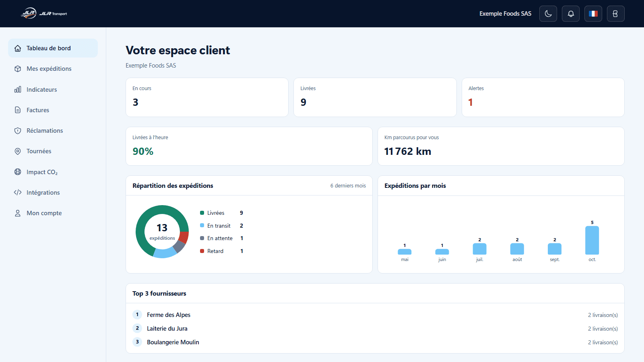
Task: Toggle dark mode with the moon icon
Action: (548, 14)
